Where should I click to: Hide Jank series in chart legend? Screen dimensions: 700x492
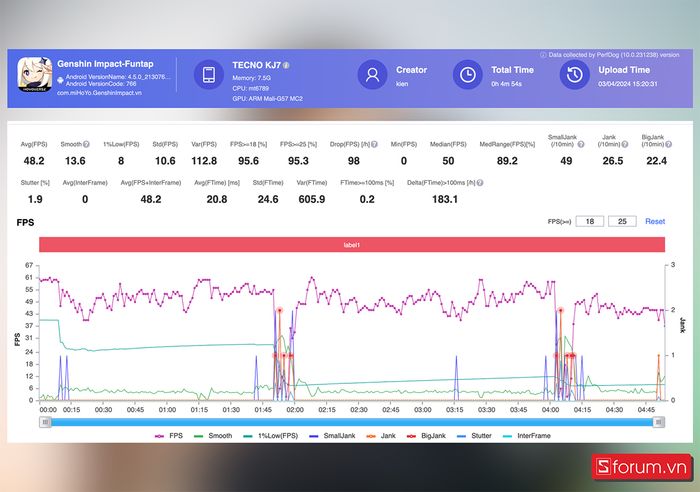(381, 436)
